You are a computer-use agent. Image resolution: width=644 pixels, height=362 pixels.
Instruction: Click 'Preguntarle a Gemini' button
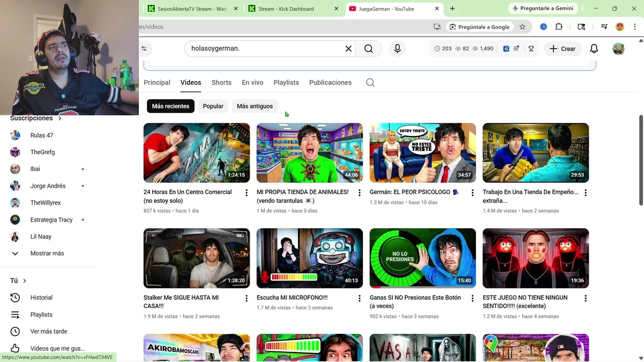coord(542,9)
